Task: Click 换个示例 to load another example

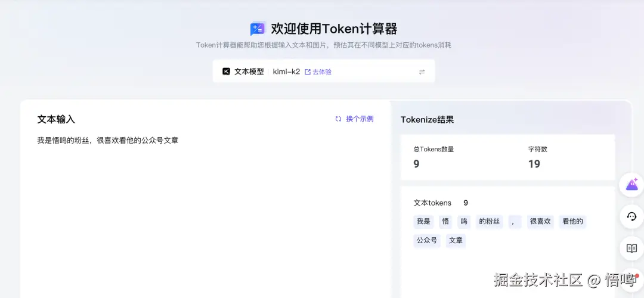Action: point(360,119)
